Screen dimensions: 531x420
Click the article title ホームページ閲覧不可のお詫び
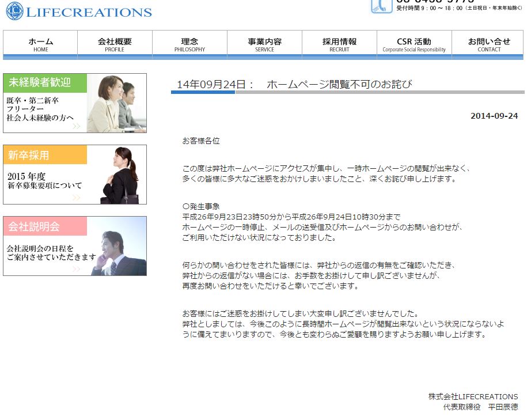[x=339, y=84]
